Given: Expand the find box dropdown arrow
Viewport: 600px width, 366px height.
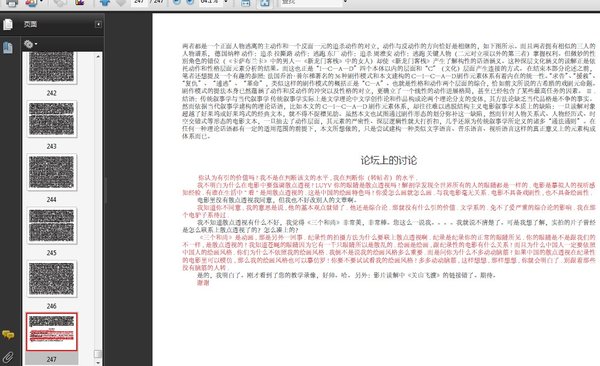Looking at the screenshot, I should (346, 2).
